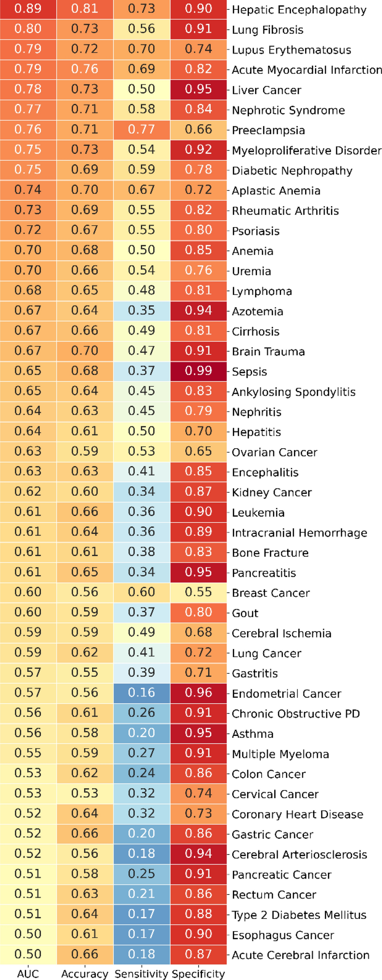Select Endometrial Cancer sensitivity cell 0.16
The image size is (382, 980).
(x=142, y=692)
